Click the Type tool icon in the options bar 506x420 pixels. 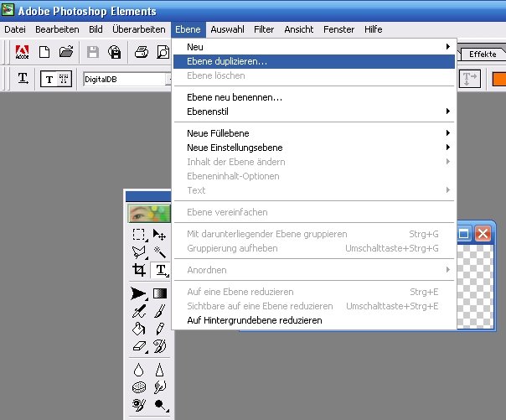[x=23, y=78]
